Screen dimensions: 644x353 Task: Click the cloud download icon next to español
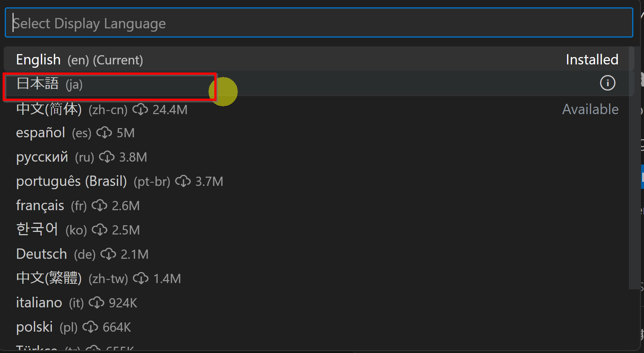pos(104,133)
